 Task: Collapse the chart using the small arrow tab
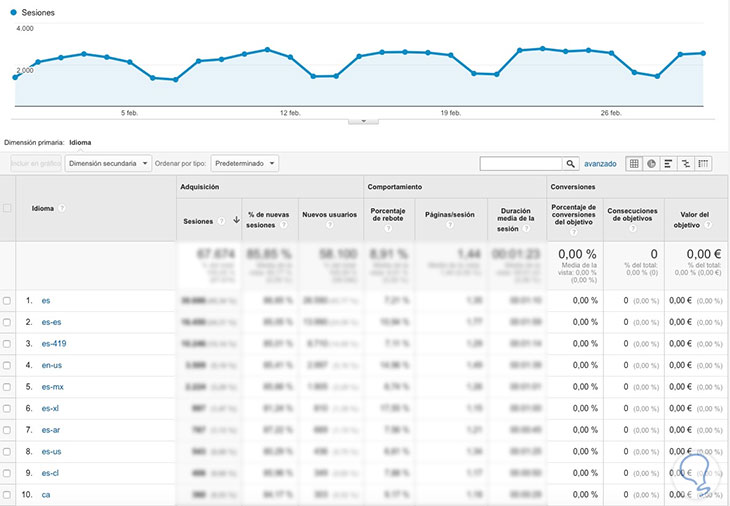click(363, 121)
